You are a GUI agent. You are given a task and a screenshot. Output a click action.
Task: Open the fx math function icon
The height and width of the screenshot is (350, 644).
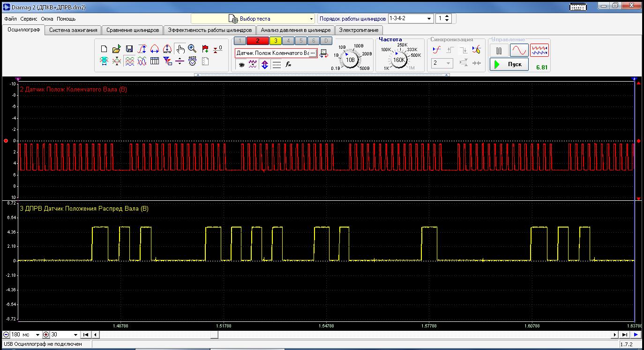pyautogui.click(x=289, y=65)
